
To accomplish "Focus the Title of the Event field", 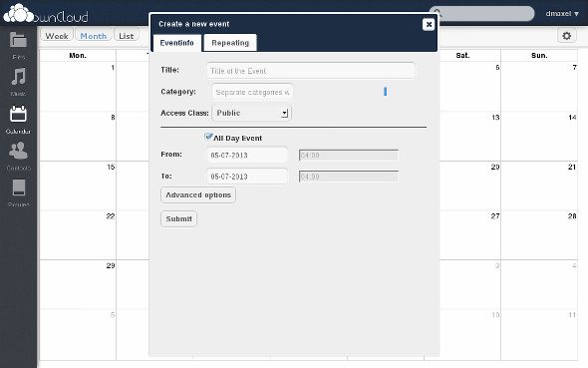I will click(311, 71).
